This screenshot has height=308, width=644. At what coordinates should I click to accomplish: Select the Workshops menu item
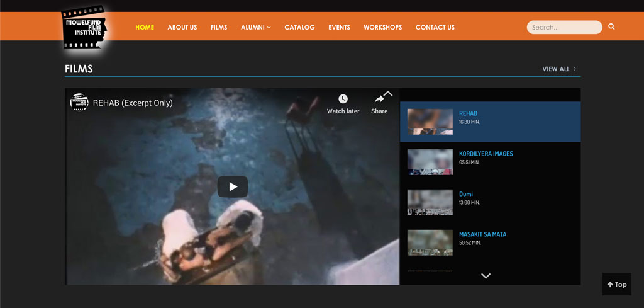[x=382, y=27]
